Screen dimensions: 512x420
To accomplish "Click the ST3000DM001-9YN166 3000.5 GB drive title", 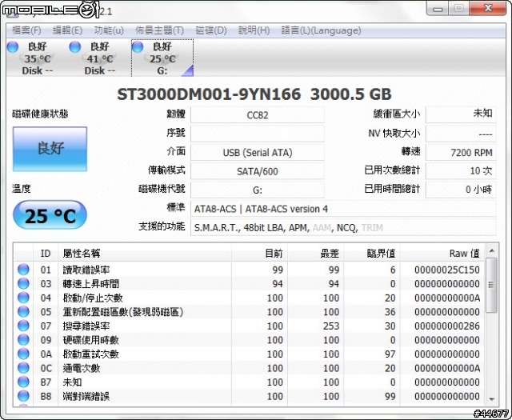I will click(254, 94).
